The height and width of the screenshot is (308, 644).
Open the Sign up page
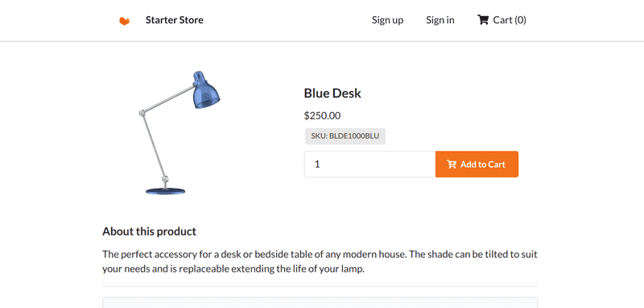tap(387, 19)
